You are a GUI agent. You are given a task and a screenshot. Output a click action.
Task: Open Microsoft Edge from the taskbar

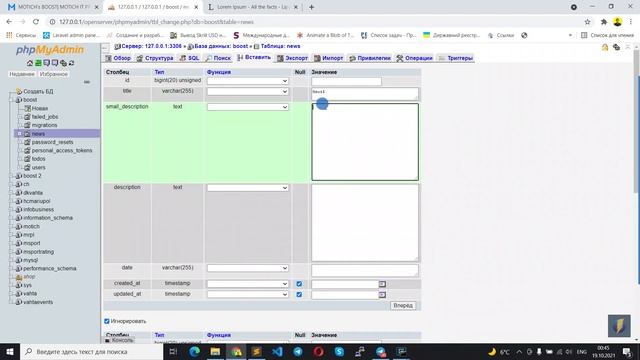pyautogui.click(x=194, y=351)
